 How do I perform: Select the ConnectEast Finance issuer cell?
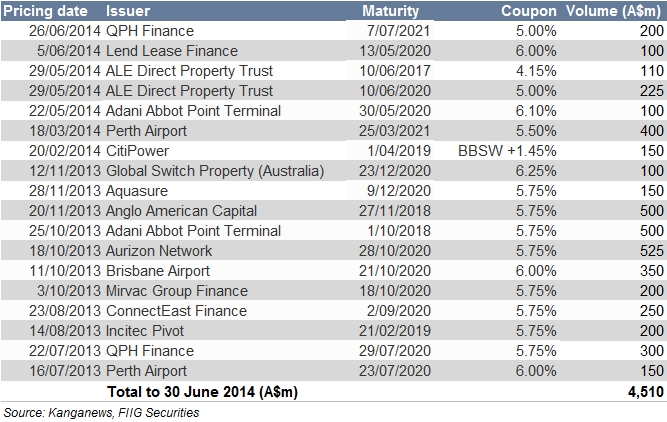176,311
